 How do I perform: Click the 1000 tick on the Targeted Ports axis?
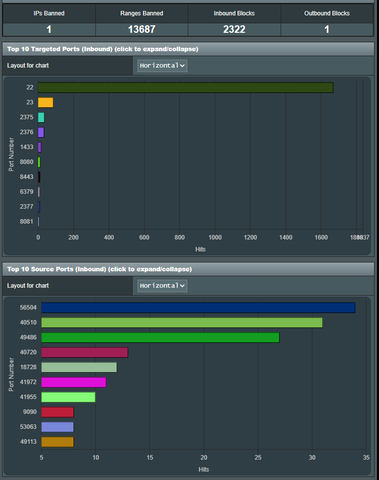[x=215, y=237]
